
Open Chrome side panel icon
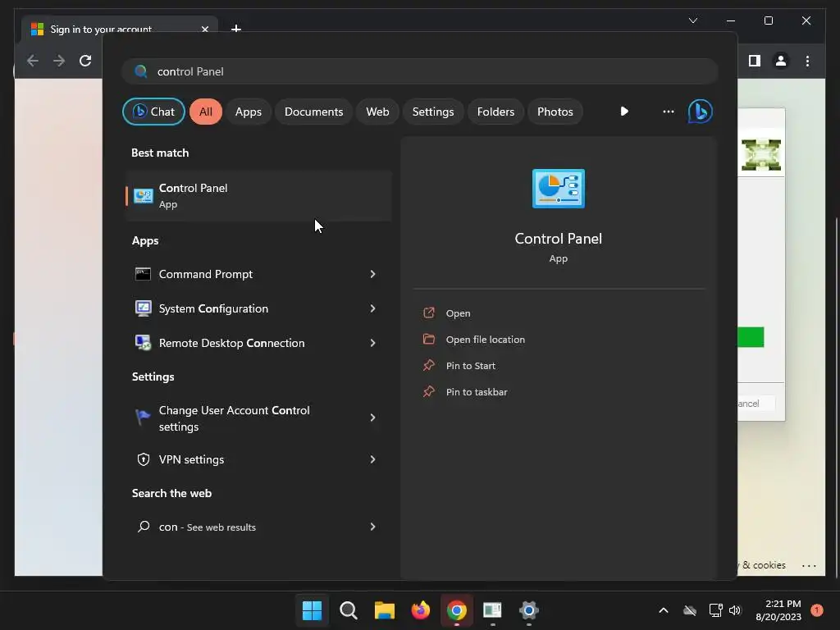[x=755, y=61]
